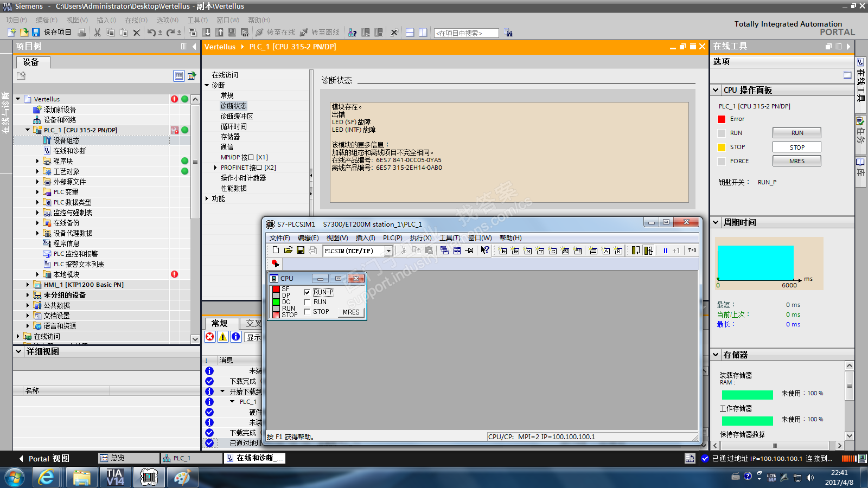Toggle information messages filter icon in info panel
This screenshot has height=488, width=868.
point(236,337)
